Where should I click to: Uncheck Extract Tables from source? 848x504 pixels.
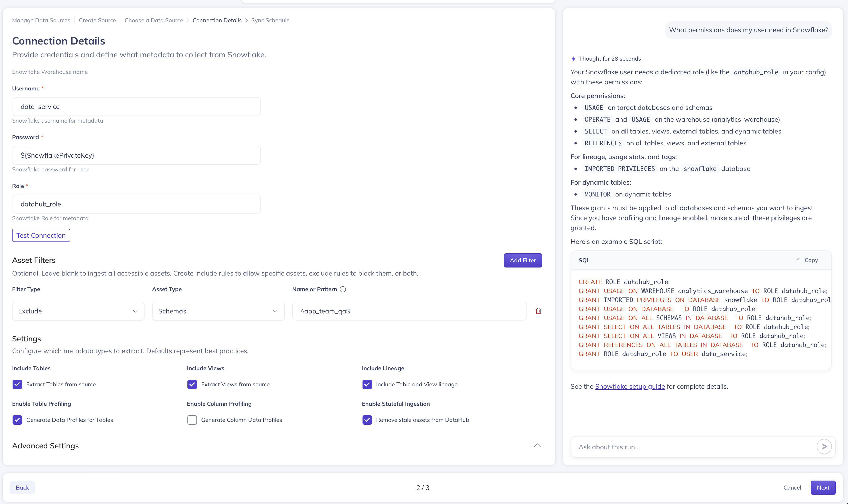(x=17, y=384)
